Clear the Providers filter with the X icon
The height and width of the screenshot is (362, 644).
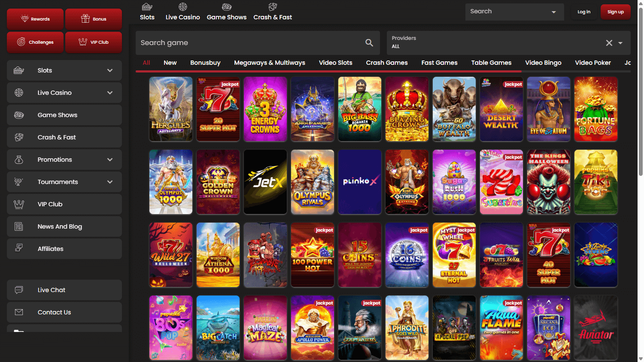tap(609, 42)
